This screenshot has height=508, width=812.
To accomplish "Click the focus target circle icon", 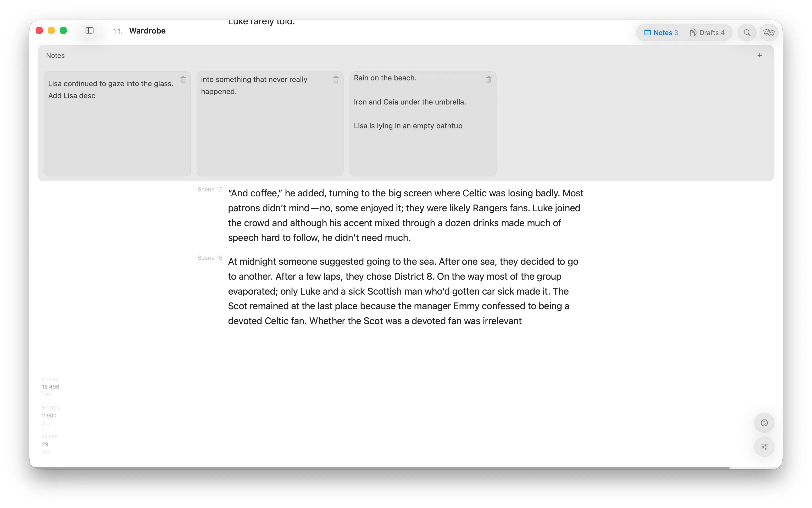I will [764, 423].
